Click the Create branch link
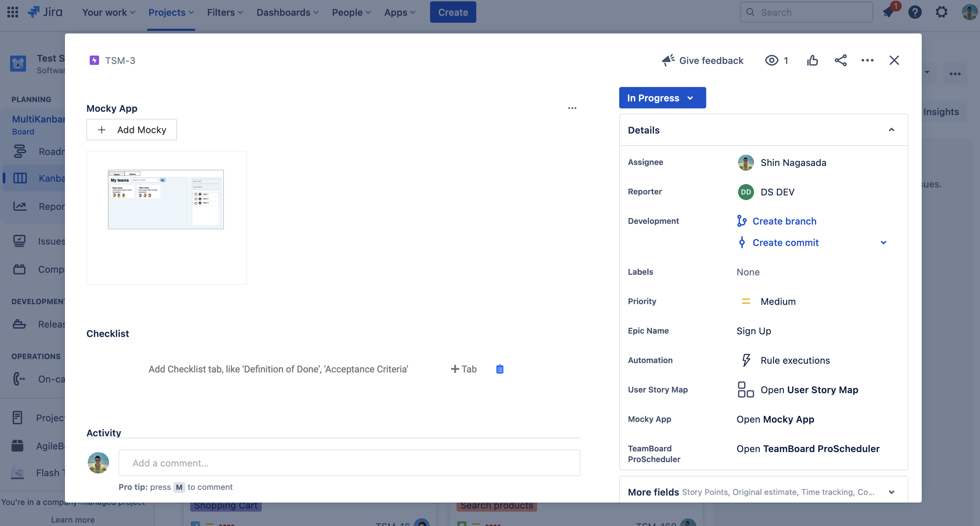 [x=784, y=221]
